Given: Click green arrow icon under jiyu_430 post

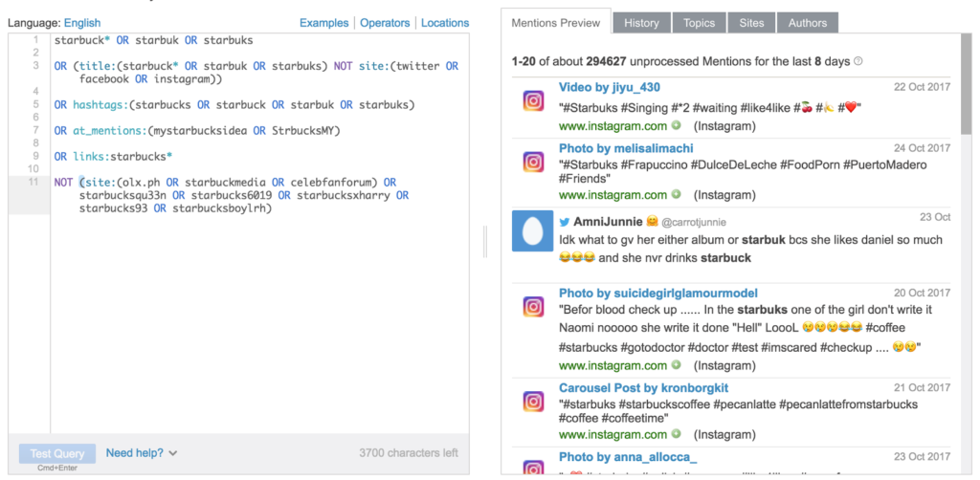Looking at the screenshot, I should (677, 126).
